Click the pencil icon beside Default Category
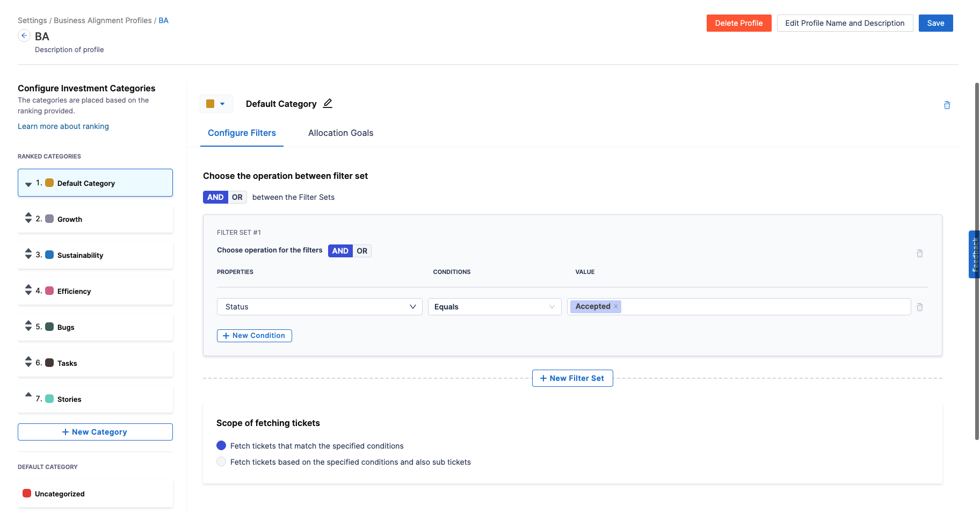 click(x=328, y=104)
